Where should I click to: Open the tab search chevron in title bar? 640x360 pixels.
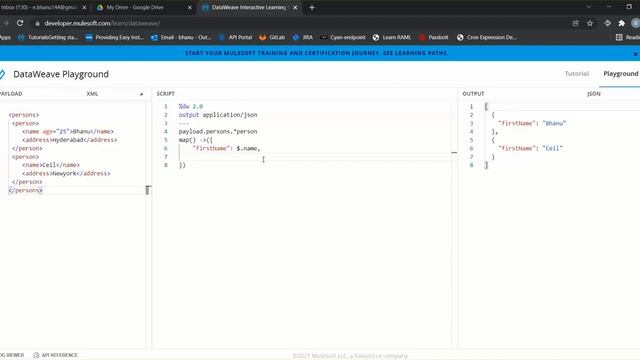[x=589, y=7]
